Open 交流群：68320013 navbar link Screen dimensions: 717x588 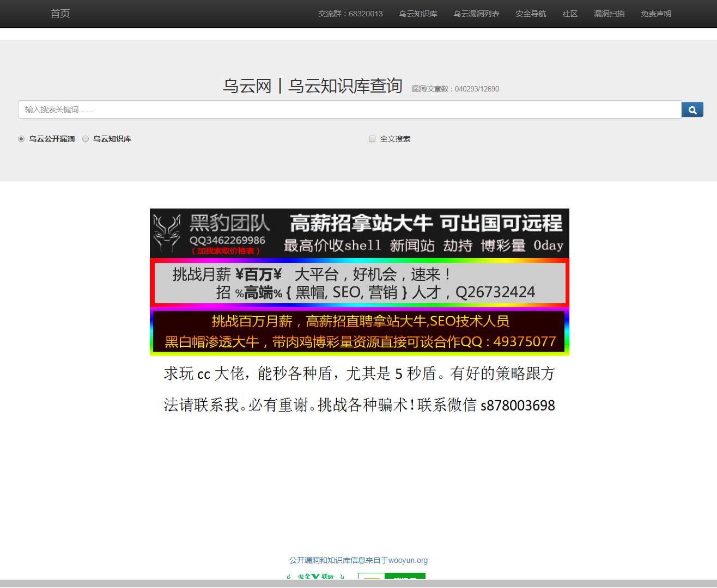click(x=350, y=14)
